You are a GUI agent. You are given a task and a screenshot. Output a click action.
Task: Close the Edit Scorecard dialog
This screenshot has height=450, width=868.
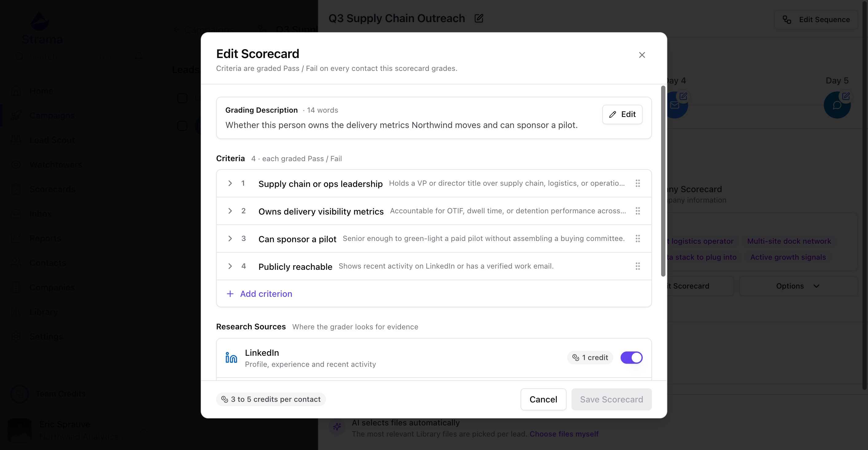pos(642,55)
